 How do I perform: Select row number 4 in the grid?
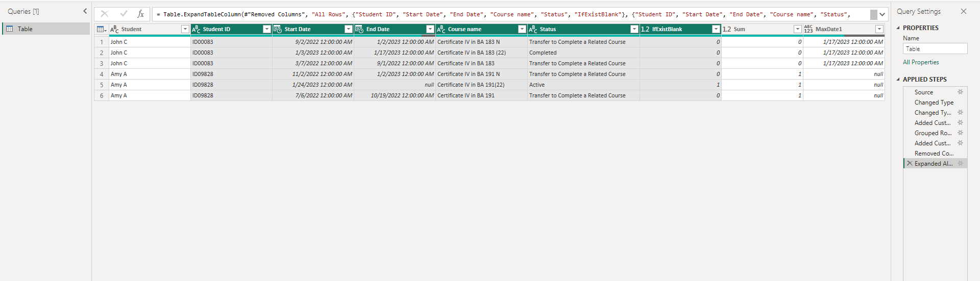pyautogui.click(x=102, y=74)
